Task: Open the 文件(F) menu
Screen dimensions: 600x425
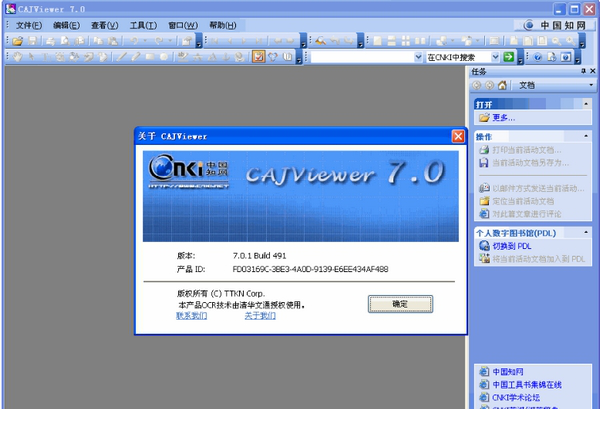Action: pos(29,26)
